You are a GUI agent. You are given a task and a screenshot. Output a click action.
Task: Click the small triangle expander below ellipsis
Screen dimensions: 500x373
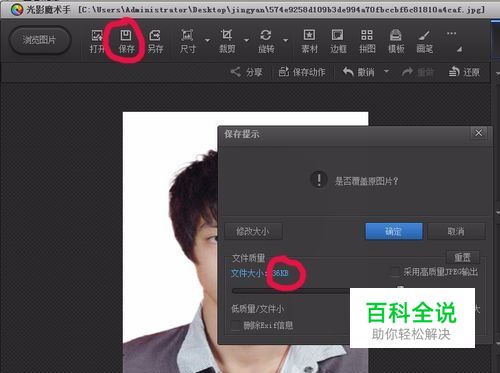click(459, 49)
